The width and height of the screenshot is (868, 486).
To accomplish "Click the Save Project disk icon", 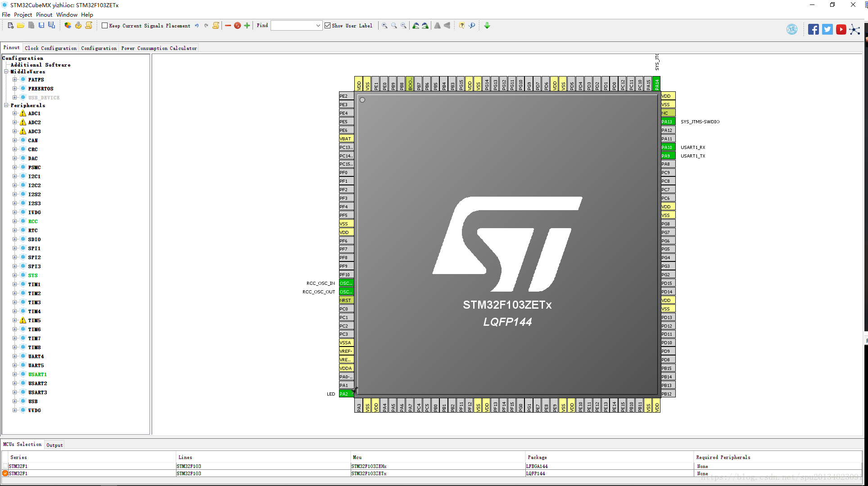I will pos(41,26).
